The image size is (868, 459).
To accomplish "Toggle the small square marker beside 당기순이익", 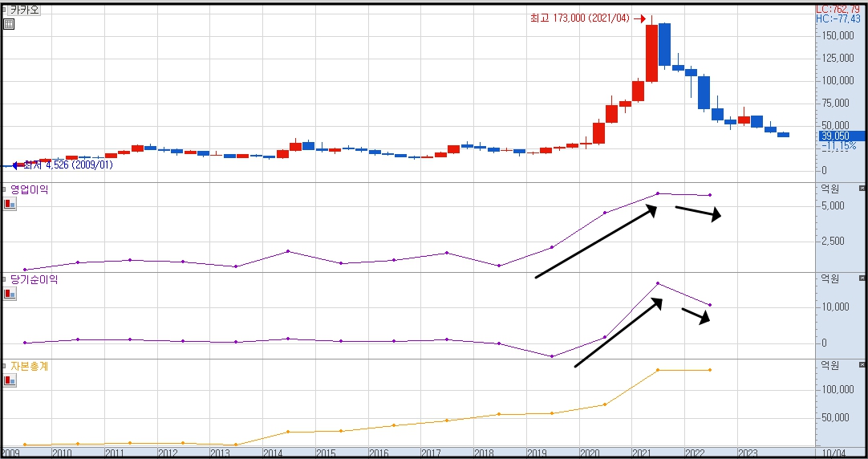I will tap(5, 279).
